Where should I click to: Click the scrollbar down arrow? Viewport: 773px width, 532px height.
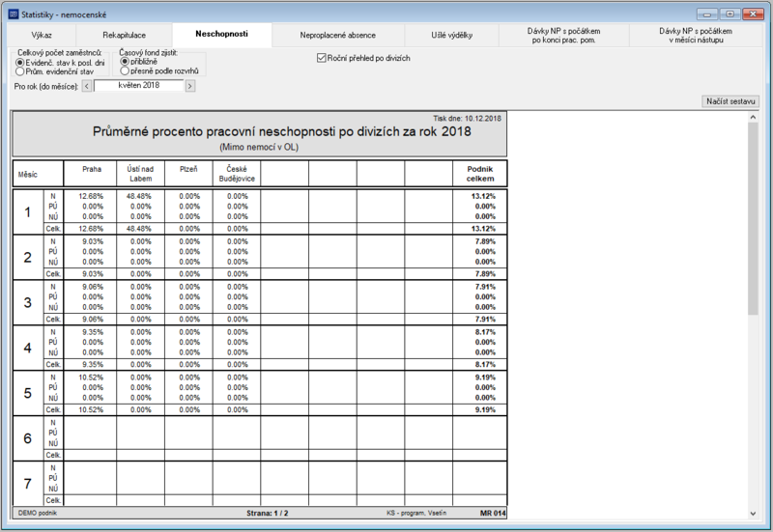[753, 514]
